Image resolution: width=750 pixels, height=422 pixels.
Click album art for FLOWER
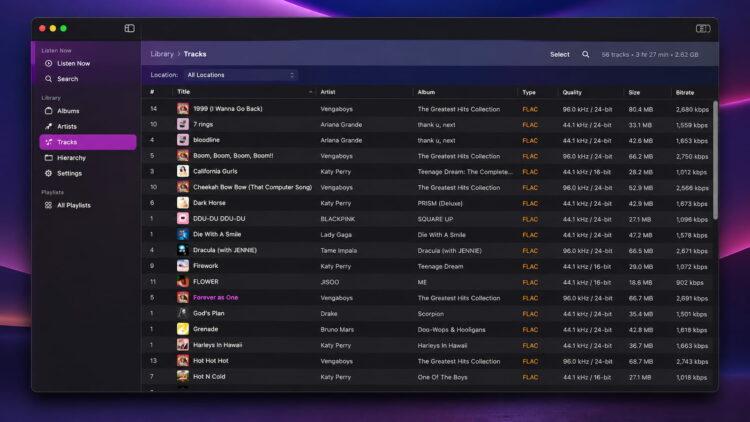[183, 282]
